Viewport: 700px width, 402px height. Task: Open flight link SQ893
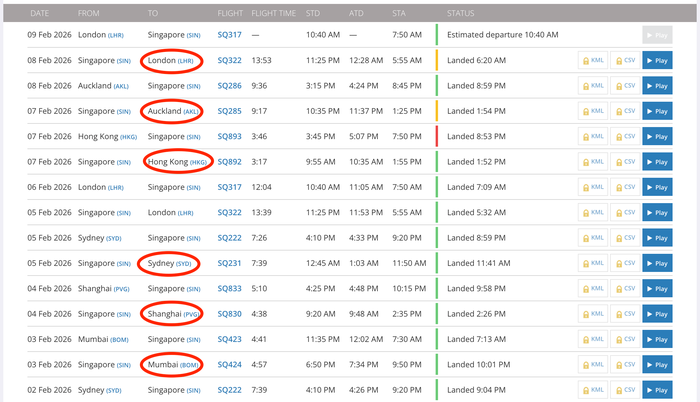click(x=229, y=137)
